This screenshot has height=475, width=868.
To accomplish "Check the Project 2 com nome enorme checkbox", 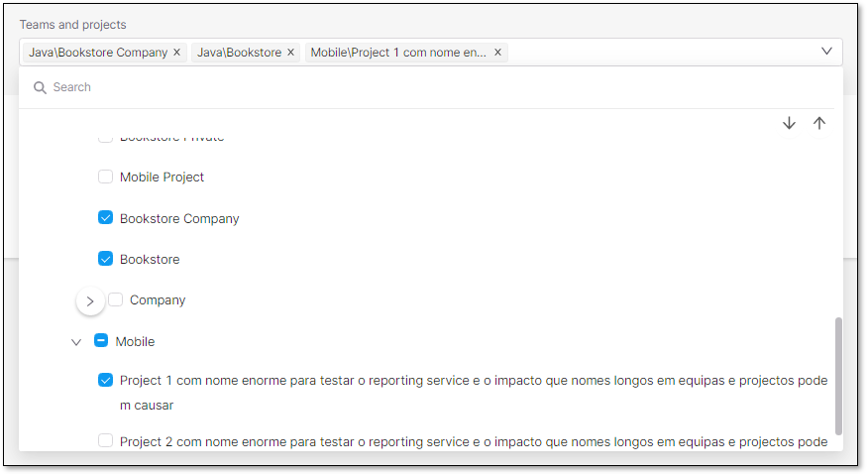I will coord(105,440).
